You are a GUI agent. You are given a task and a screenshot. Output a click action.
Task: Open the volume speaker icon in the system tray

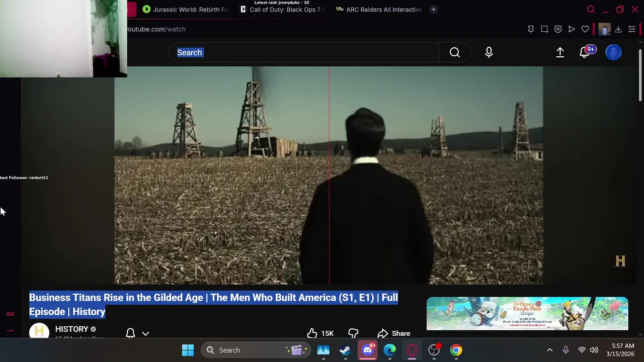tap(594, 350)
